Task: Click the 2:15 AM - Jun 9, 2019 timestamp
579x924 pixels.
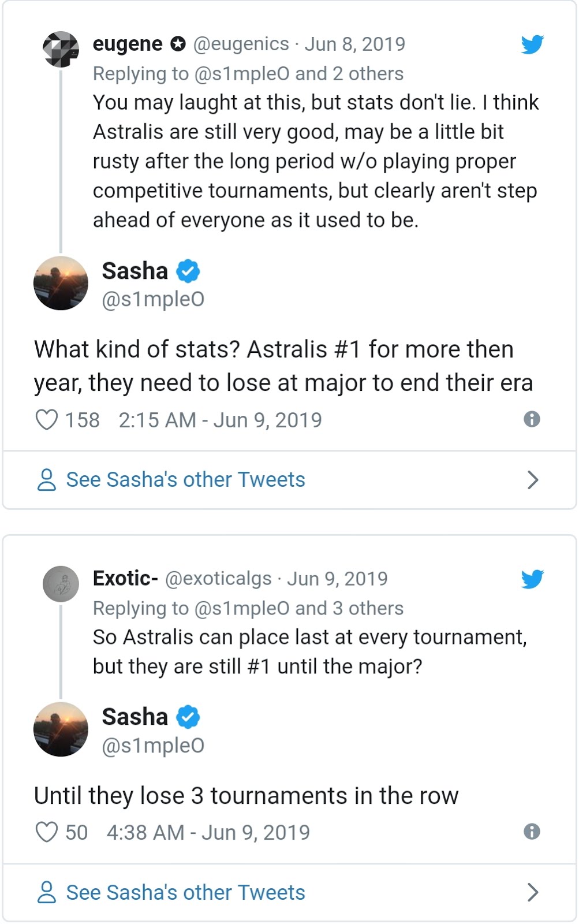Action: 220,420
